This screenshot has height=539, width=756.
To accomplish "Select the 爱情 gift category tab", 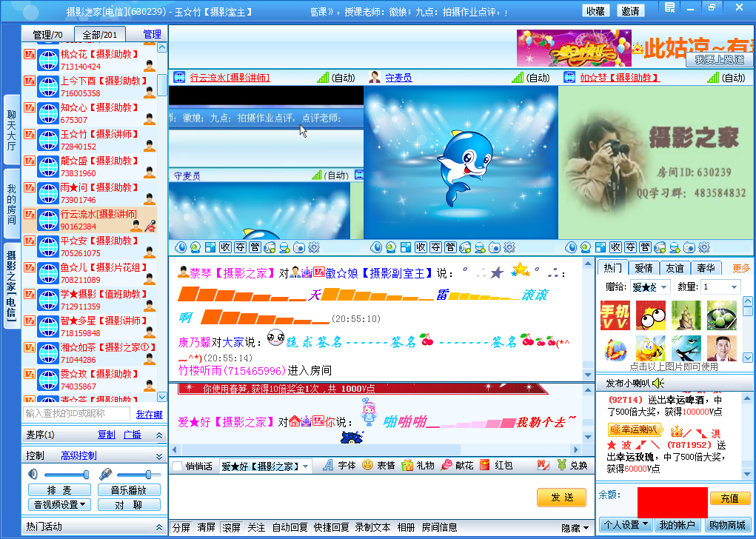I will [643, 268].
